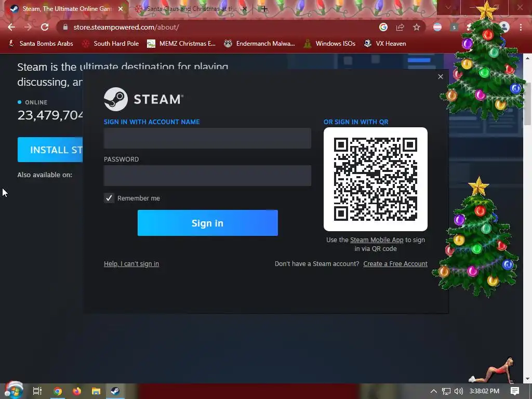Uncheck the Remember me checkbox
This screenshot has height=399, width=532.
[109, 198]
